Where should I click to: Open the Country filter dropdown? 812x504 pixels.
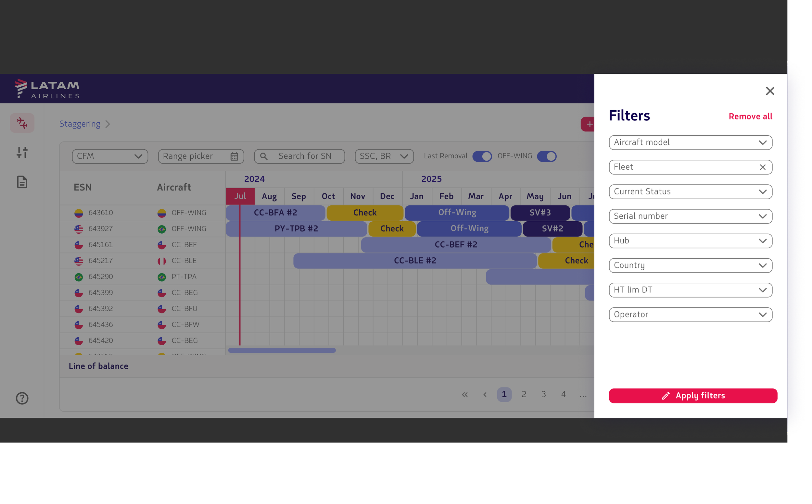(x=690, y=266)
